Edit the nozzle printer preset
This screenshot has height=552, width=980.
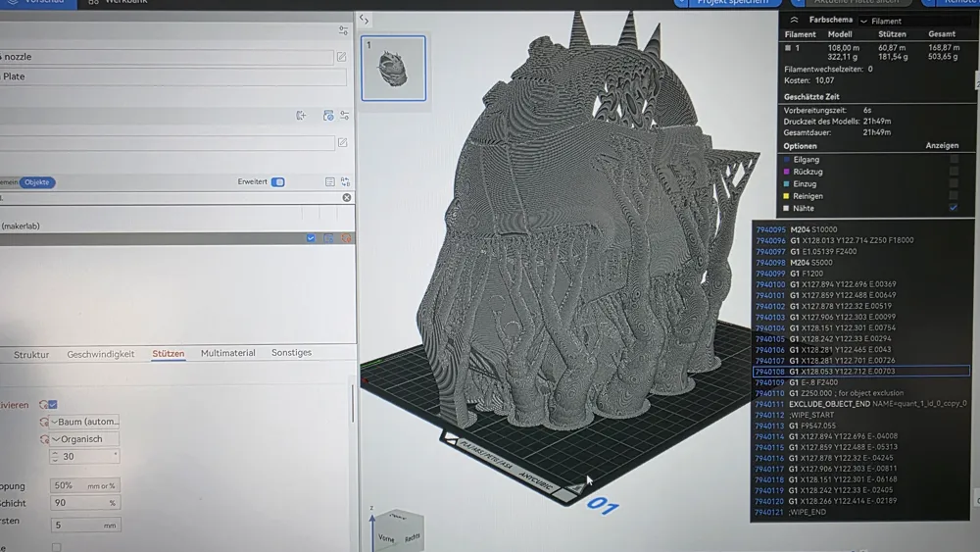pyautogui.click(x=341, y=57)
